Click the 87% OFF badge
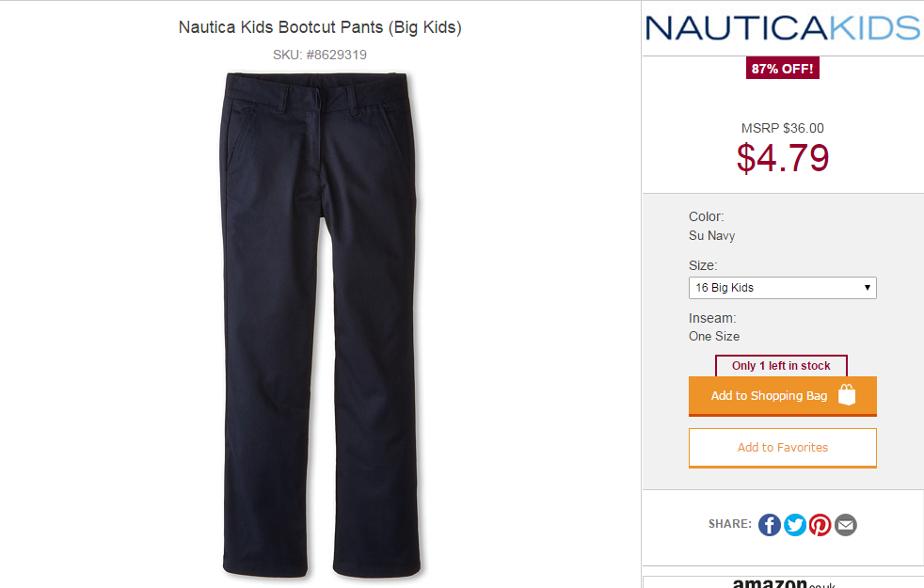924x588 pixels. click(782, 69)
